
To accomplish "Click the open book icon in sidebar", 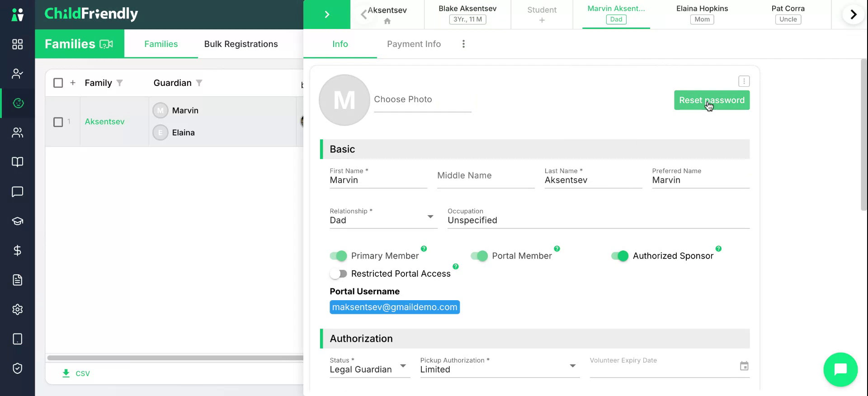I will coord(17,162).
